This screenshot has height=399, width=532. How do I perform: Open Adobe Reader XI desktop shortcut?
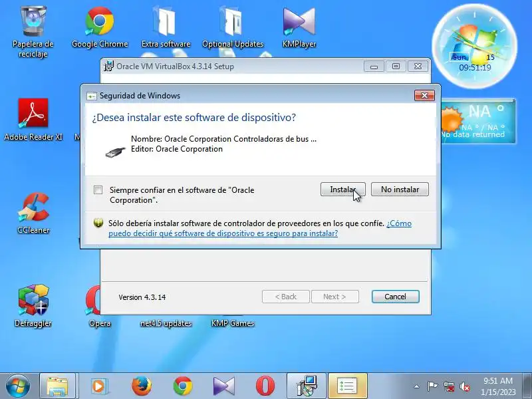point(33,120)
